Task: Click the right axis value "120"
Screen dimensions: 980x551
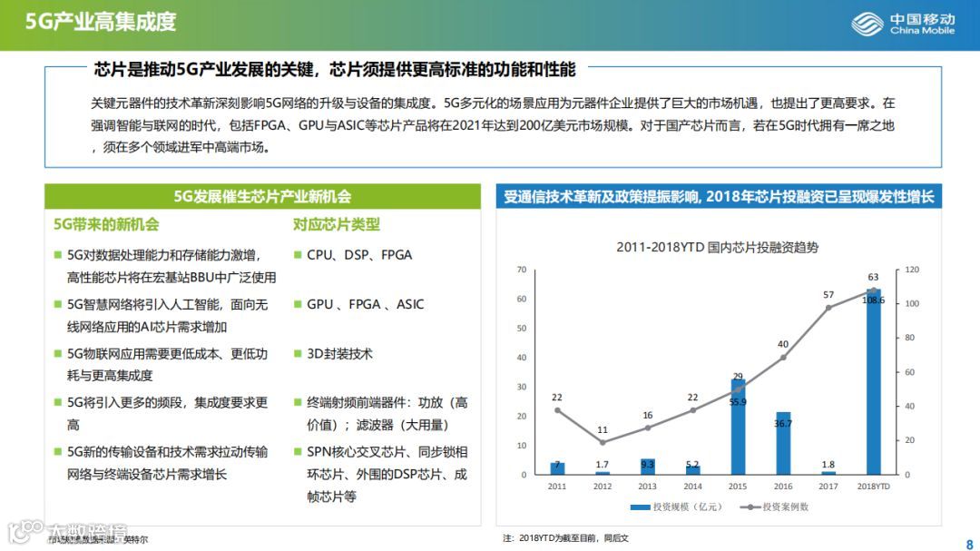Action: coord(913,270)
